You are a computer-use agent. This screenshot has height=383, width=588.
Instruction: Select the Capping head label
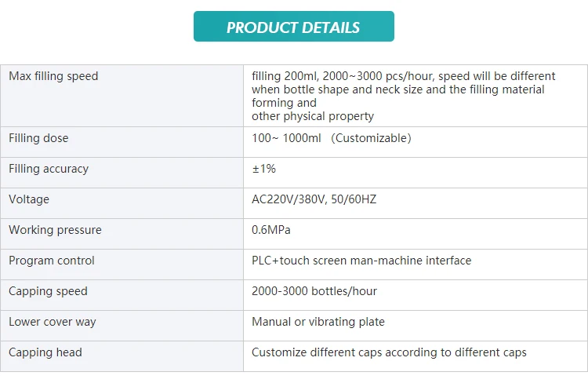[x=45, y=352]
